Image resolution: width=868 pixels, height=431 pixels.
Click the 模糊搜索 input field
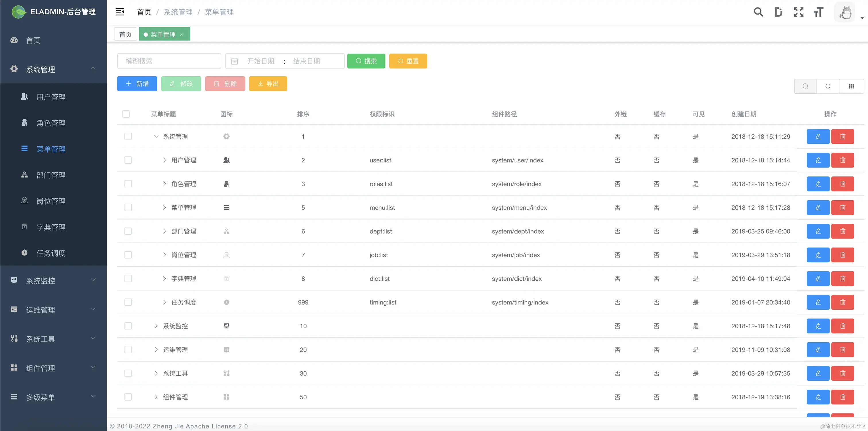point(169,61)
